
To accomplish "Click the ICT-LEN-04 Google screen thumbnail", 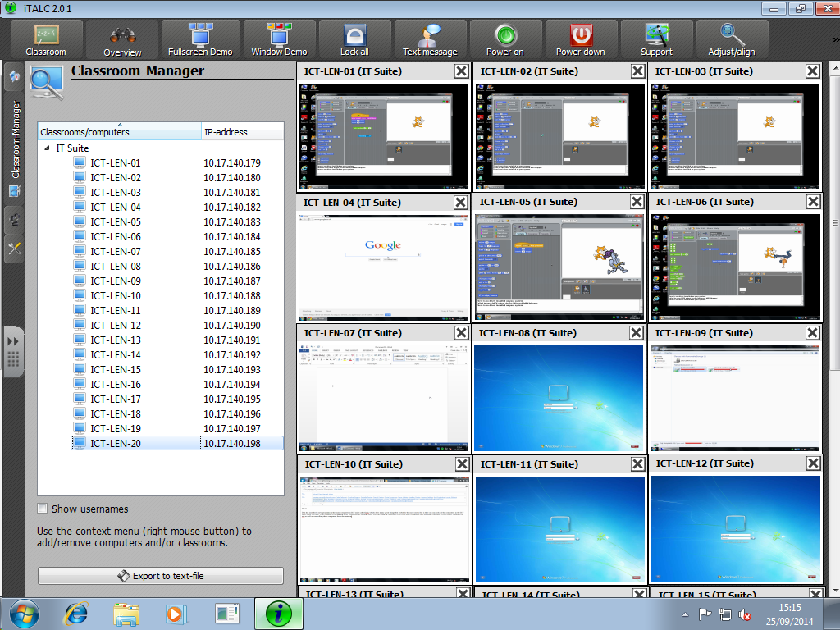I will (383, 267).
